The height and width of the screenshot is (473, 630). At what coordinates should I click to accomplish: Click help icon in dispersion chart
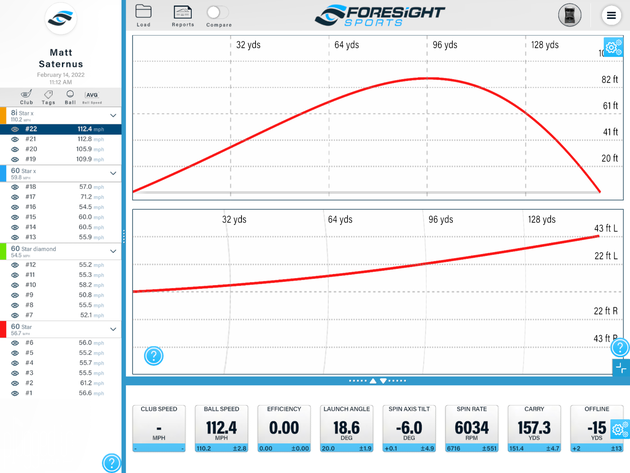[x=154, y=356]
